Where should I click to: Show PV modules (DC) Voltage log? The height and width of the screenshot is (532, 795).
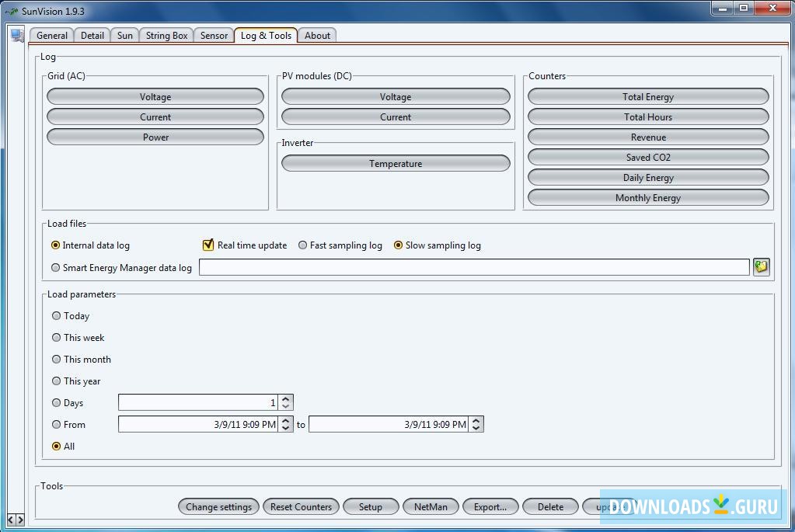click(x=396, y=97)
